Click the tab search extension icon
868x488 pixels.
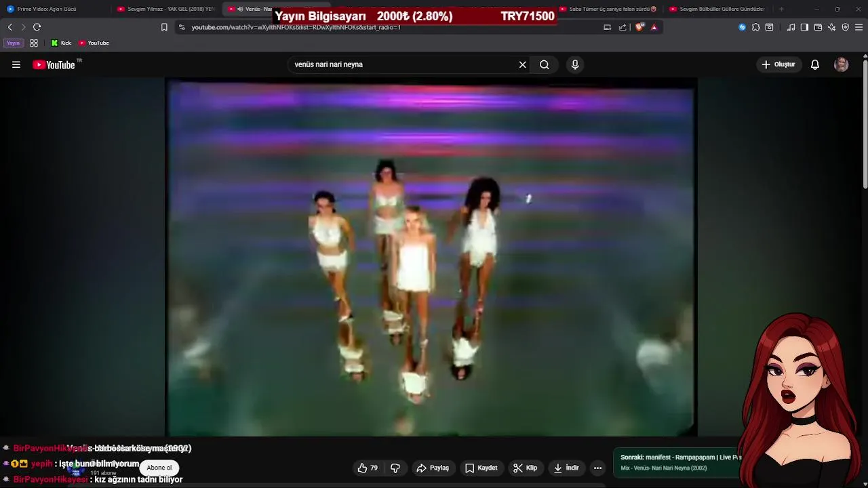(x=770, y=27)
